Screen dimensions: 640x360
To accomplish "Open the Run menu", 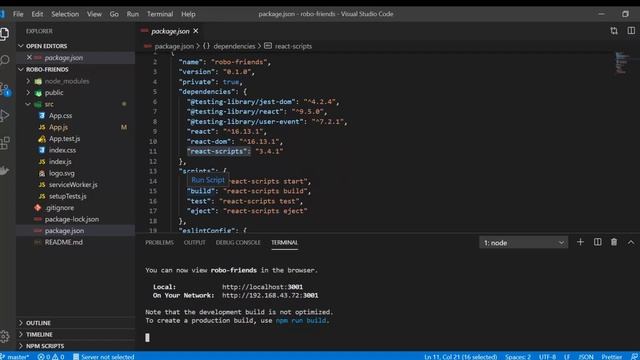I will 132,14.
